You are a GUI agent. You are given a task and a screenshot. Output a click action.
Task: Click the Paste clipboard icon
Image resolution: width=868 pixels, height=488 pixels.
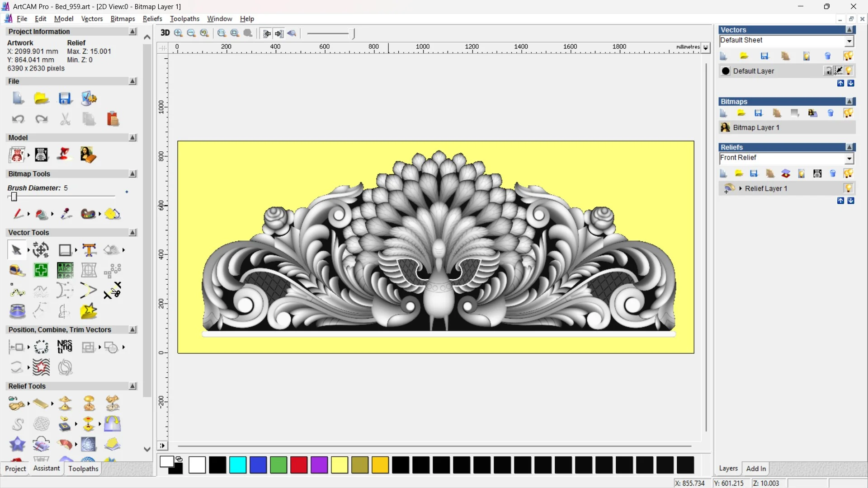(113, 119)
